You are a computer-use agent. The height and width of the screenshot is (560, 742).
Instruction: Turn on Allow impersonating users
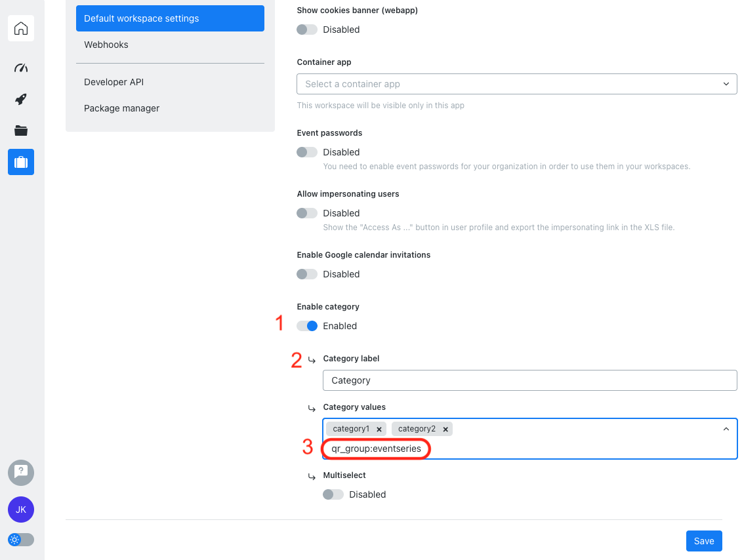point(307,213)
